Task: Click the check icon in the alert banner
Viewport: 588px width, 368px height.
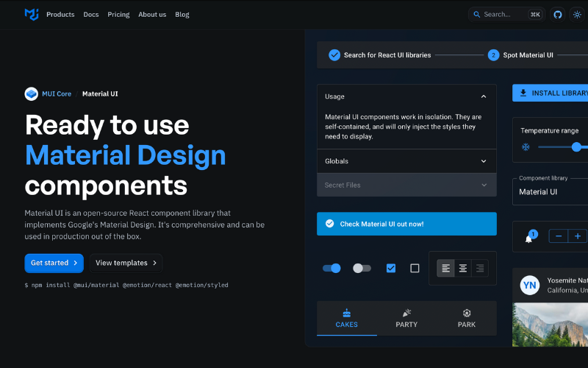Action: (329, 224)
